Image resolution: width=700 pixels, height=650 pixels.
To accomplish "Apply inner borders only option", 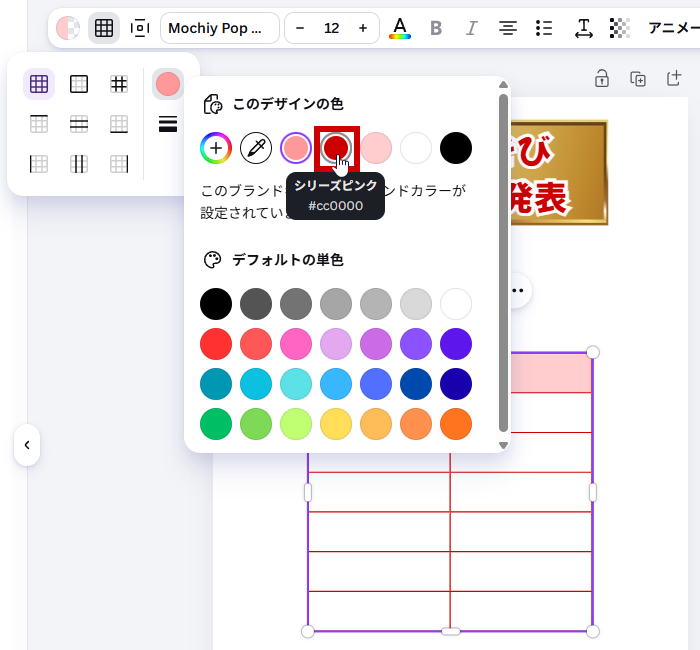I will (x=119, y=84).
